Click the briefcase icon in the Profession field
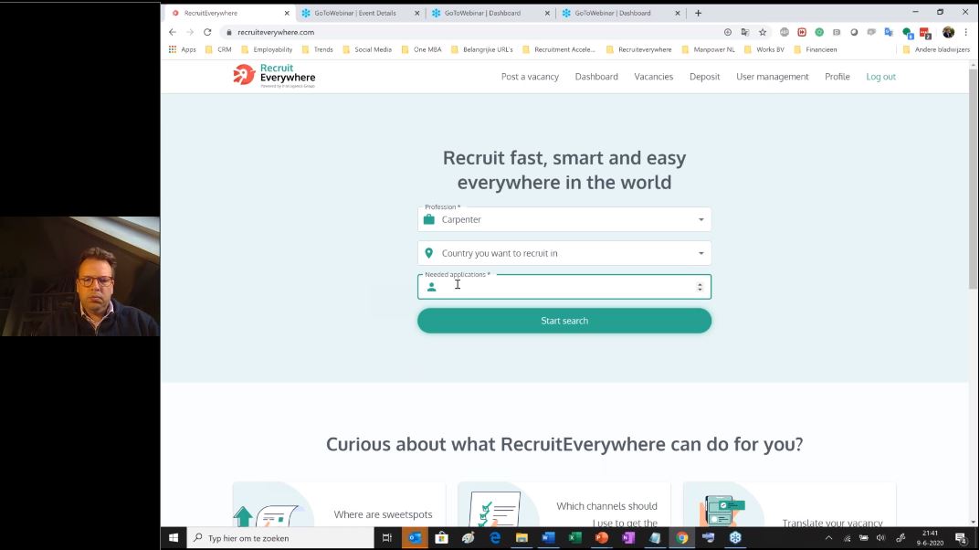Viewport: 980px width, 550px height. pos(429,219)
